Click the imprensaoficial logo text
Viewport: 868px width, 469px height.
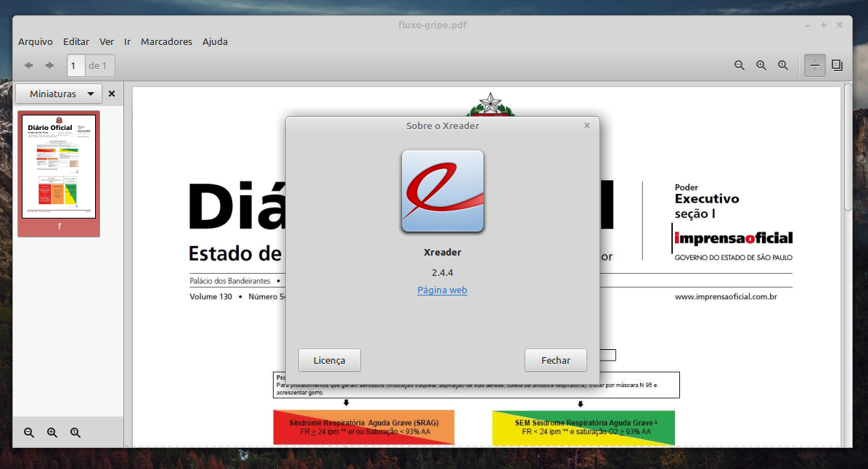pyautogui.click(x=734, y=238)
